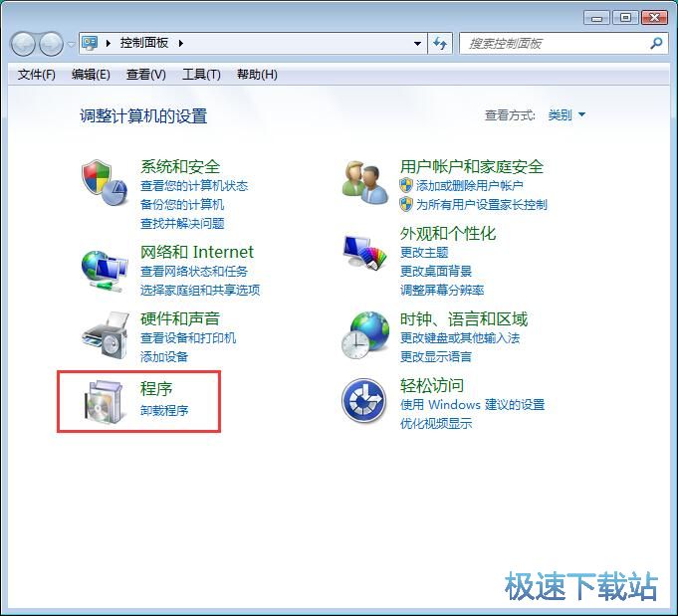The width and height of the screenshot is (678, 616).
Task: Open the 时钟、语言和区域 heading
Action: [x=464, y=319]
